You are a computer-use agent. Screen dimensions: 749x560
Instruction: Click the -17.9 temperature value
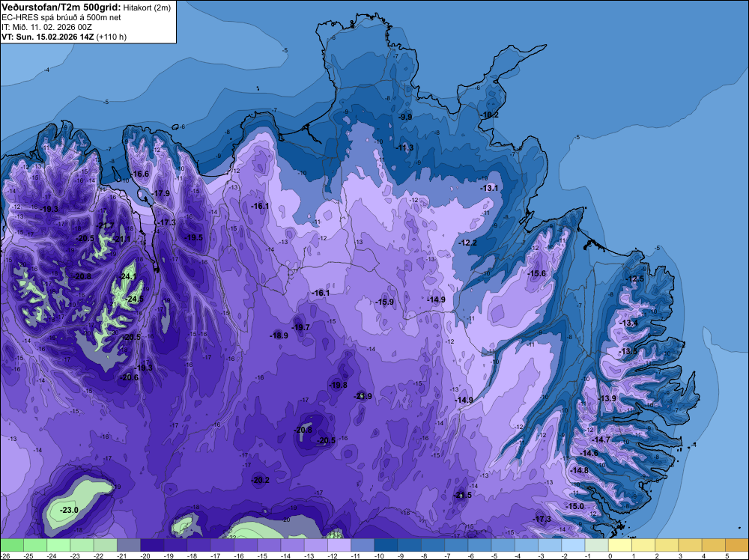click(161, 193)
